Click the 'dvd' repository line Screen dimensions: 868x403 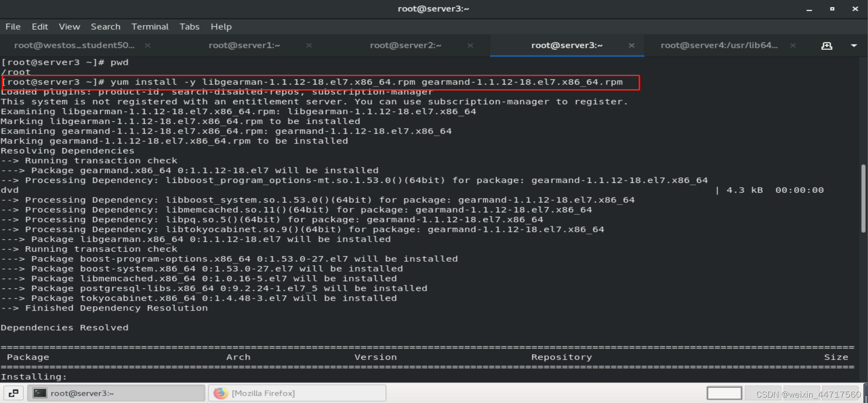click(9, 190)
